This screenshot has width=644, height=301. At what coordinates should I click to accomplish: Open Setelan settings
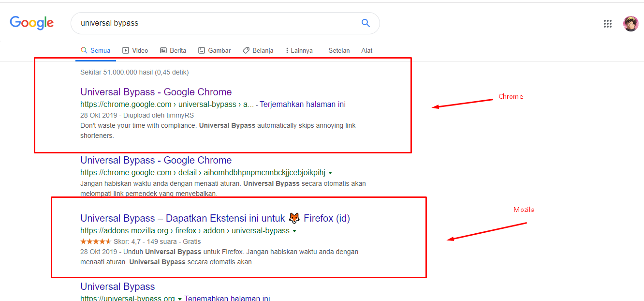point(339,50)
